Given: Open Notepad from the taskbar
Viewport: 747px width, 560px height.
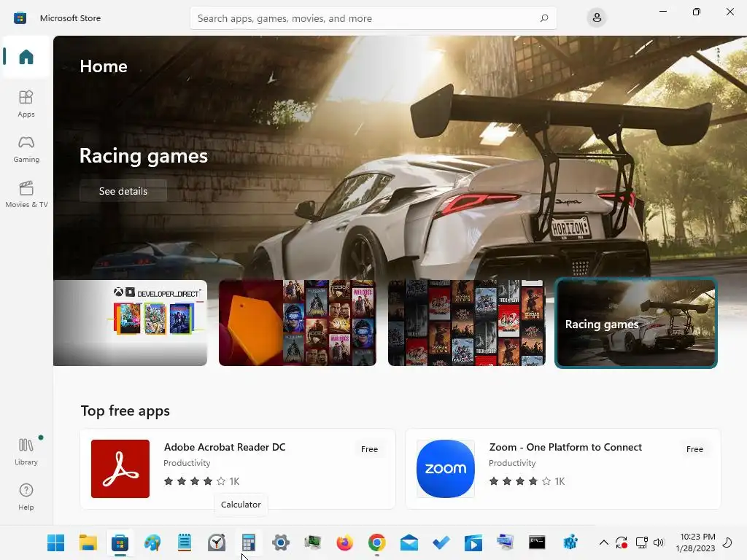Looking at the screenshot, I should 185,542.
